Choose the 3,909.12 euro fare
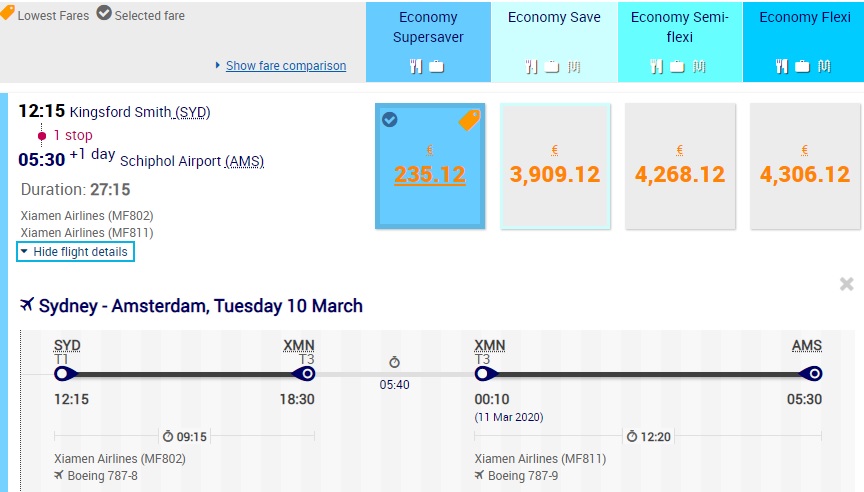The width and height of the screenshot is (864, 492). pyautogui.click(x=555, y=166)
